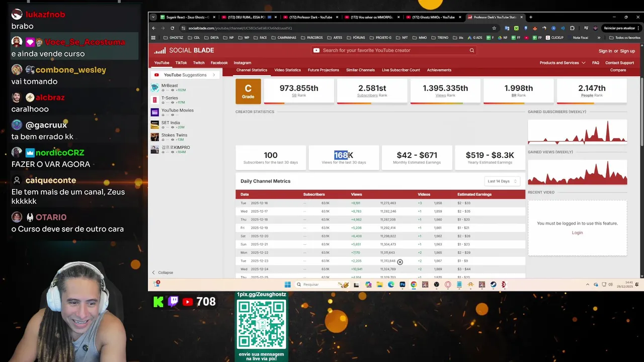Screen dimensions: 644x362
Task: Open the Photoshop icon in the taskbar
Action: coord(403,285)
